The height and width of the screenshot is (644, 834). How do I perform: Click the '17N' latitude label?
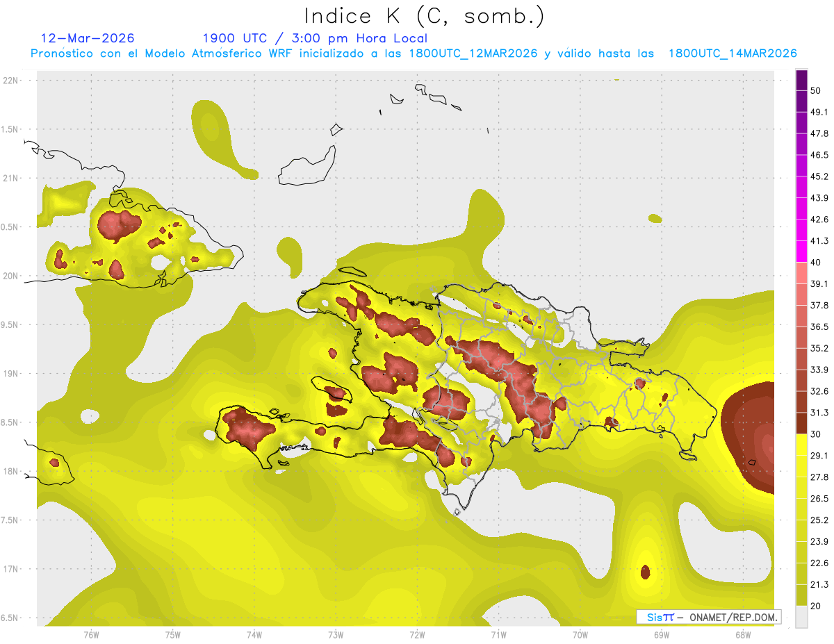12,569
